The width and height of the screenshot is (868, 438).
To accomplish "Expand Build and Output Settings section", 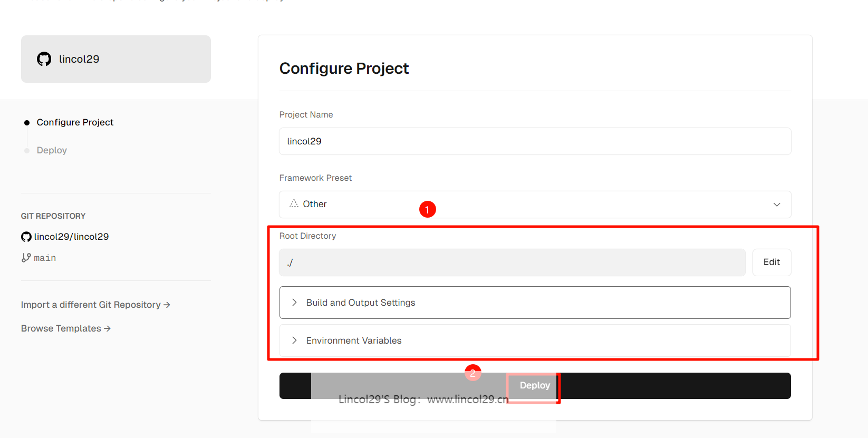I will [x=535, y=303].
